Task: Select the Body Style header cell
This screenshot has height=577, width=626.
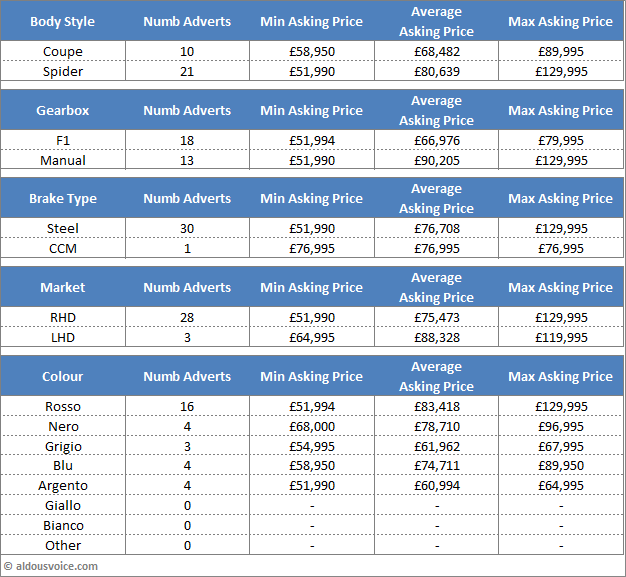Action: pos(63,21)
